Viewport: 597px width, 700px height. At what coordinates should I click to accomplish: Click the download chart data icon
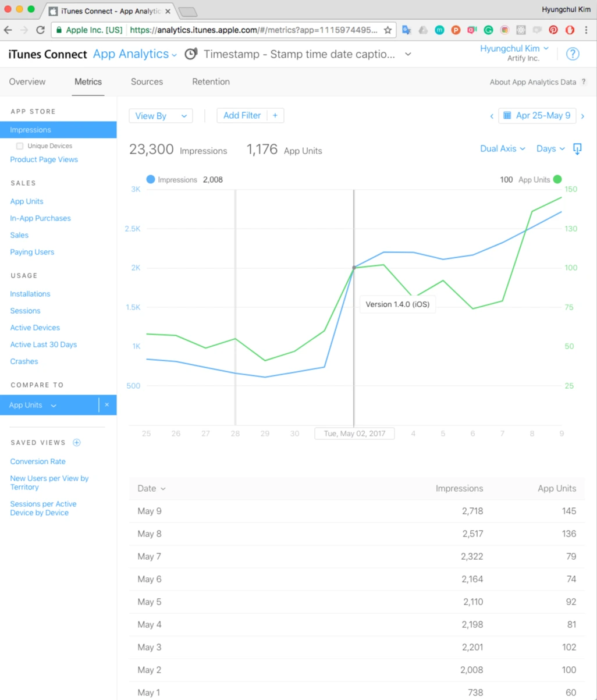(x=577, y=149)
